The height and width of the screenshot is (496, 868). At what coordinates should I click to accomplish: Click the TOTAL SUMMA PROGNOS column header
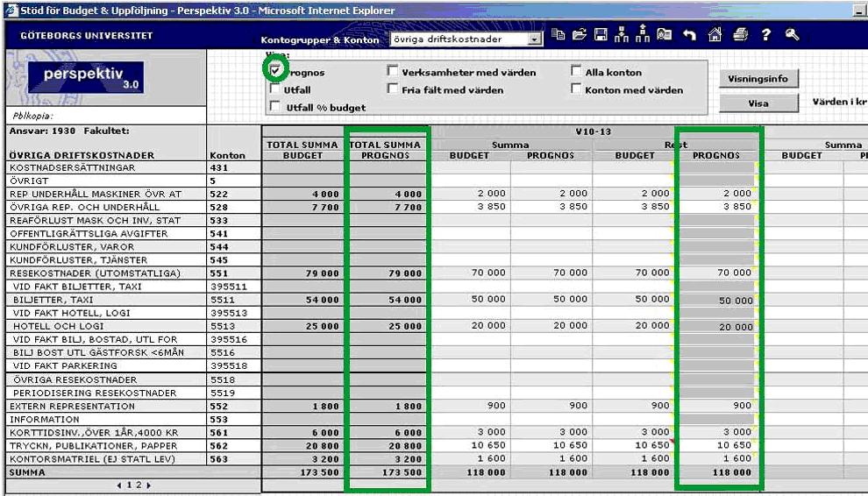385,150
